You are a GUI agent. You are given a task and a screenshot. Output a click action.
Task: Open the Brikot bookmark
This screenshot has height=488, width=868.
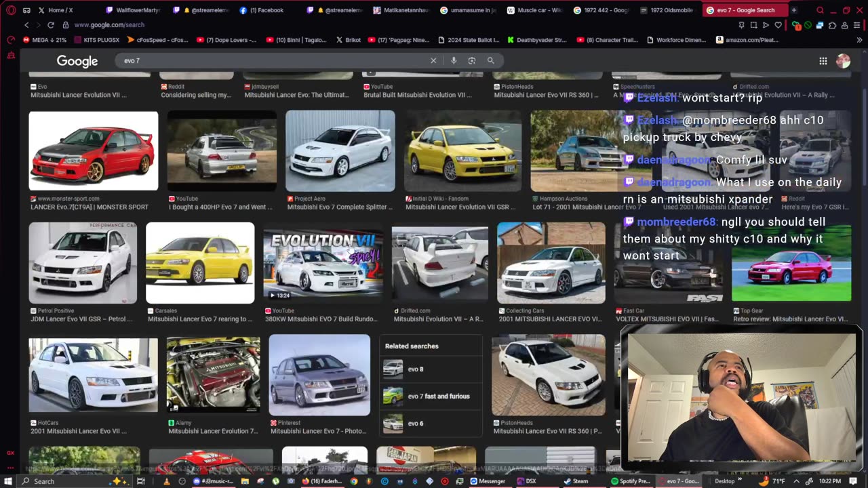349,40
